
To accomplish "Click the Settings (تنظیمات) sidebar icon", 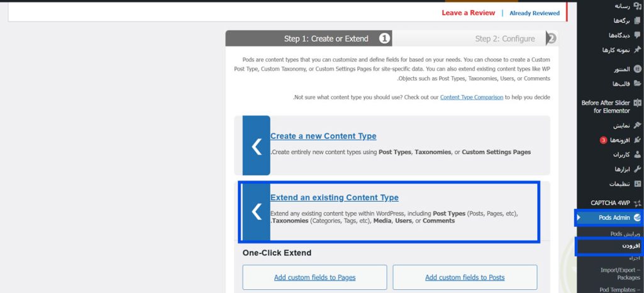I will 637,184.
